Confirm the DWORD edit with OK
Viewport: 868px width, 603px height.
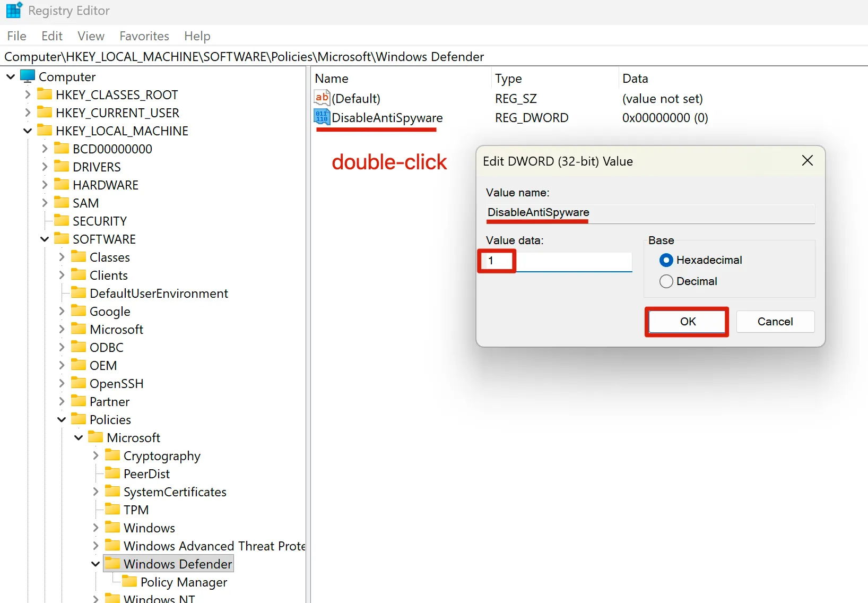pyautogui.click(x=687, y=322)
